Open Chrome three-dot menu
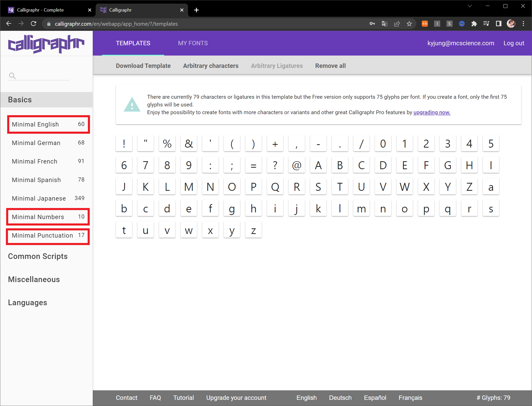Screen dimensions: 532x406 pyautogui.click(x=523, y=24)
